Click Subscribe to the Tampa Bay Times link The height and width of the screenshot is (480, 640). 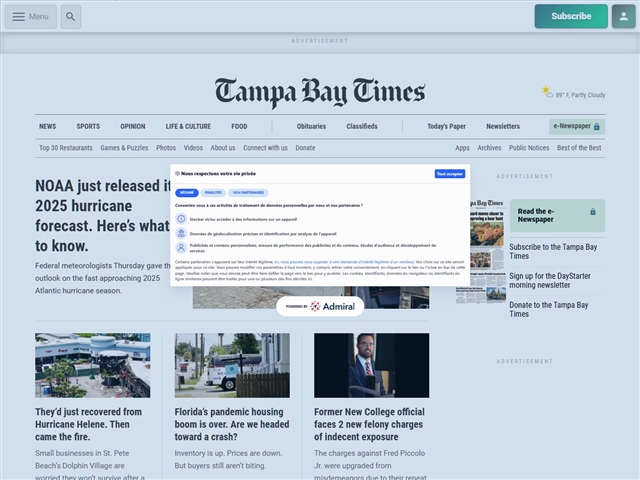click(x=553, y=251)
